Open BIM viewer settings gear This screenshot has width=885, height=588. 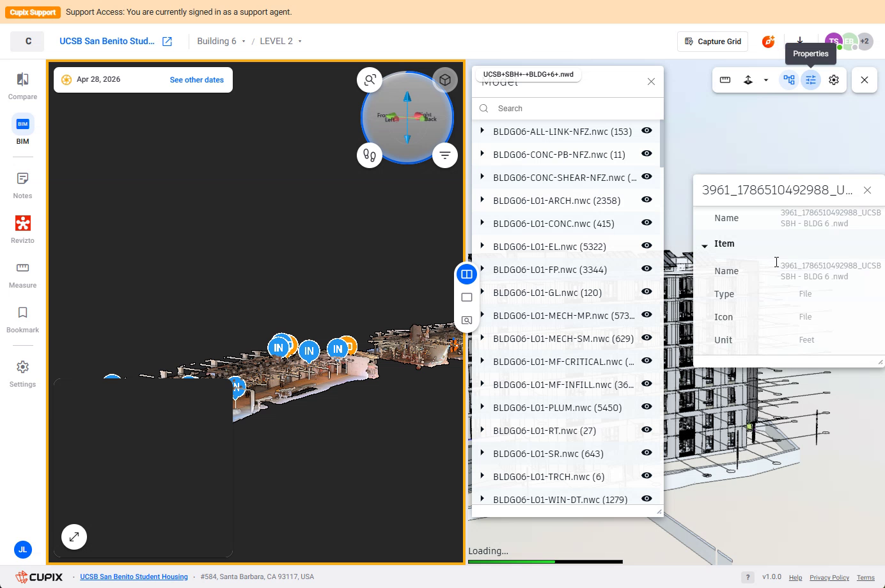(x=834, y=80)
